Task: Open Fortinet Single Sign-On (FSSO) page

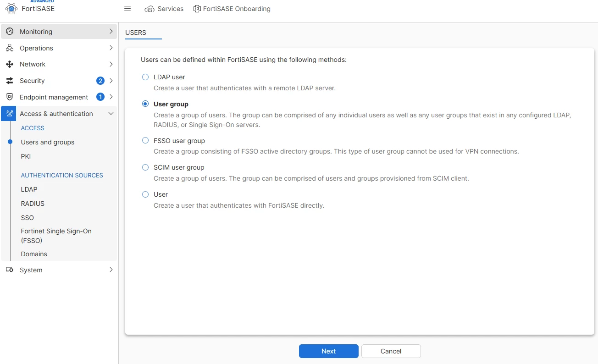Action: click(x=56, y=236)
